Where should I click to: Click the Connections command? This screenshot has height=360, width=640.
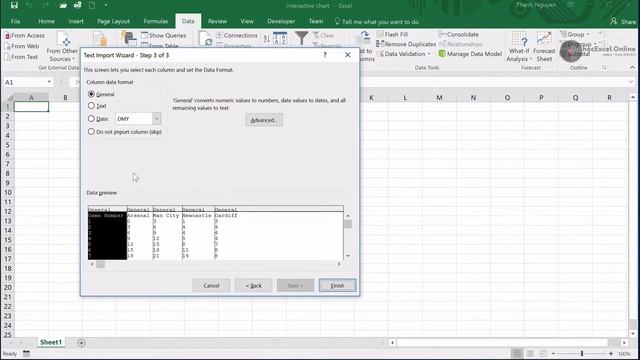point(237,36)
